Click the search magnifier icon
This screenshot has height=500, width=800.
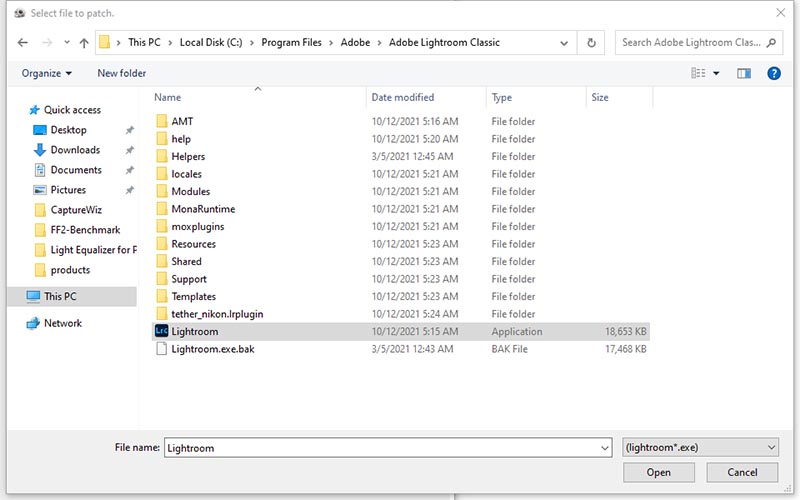tap(771, 43)
